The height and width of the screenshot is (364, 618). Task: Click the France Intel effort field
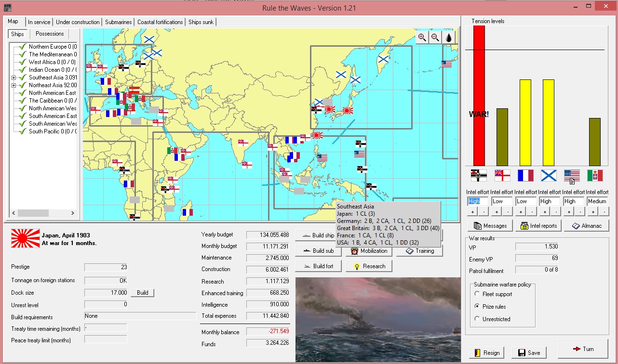point(525,201)
